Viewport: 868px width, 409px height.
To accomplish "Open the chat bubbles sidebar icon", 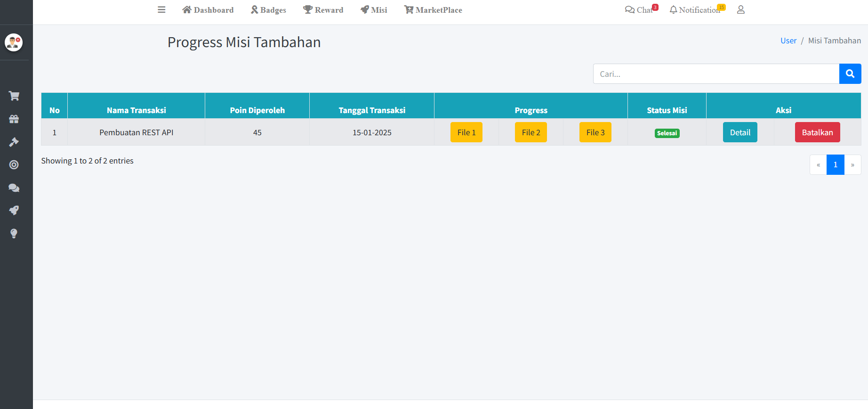I will [x=14, y=188].
